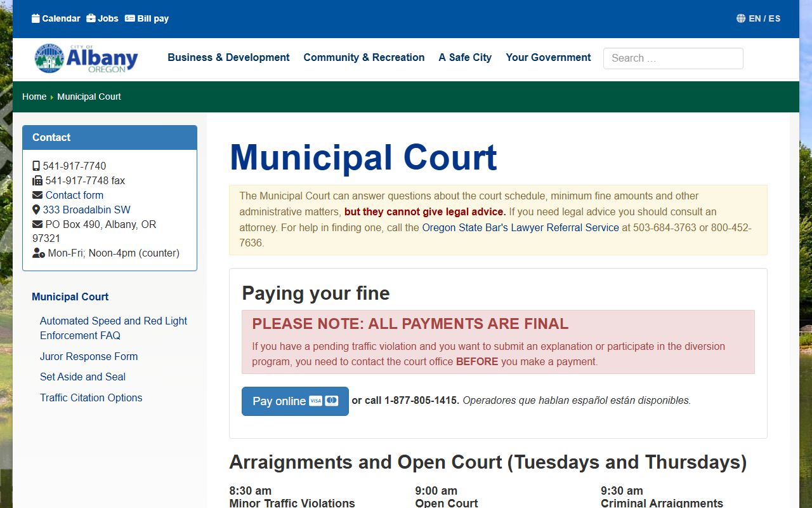Click the Municipal Court page heading
This screenshot has height=508, width=812.
[x=363, y=157]
